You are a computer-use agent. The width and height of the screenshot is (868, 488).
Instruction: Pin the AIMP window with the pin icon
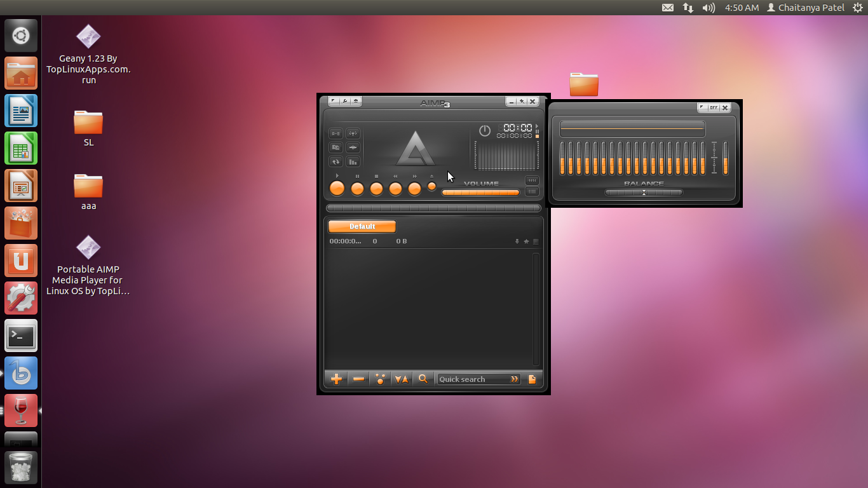522,102
